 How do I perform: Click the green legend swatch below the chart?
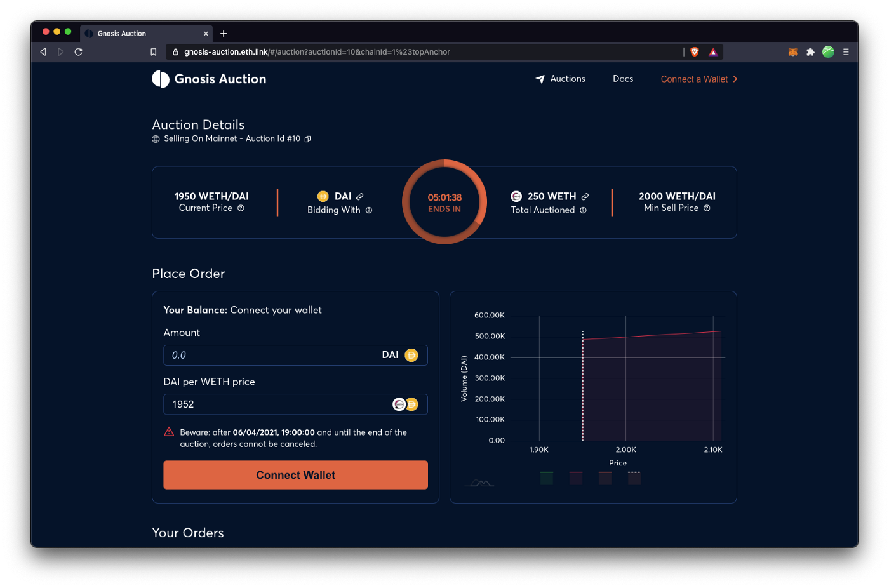tap(547, 478)
